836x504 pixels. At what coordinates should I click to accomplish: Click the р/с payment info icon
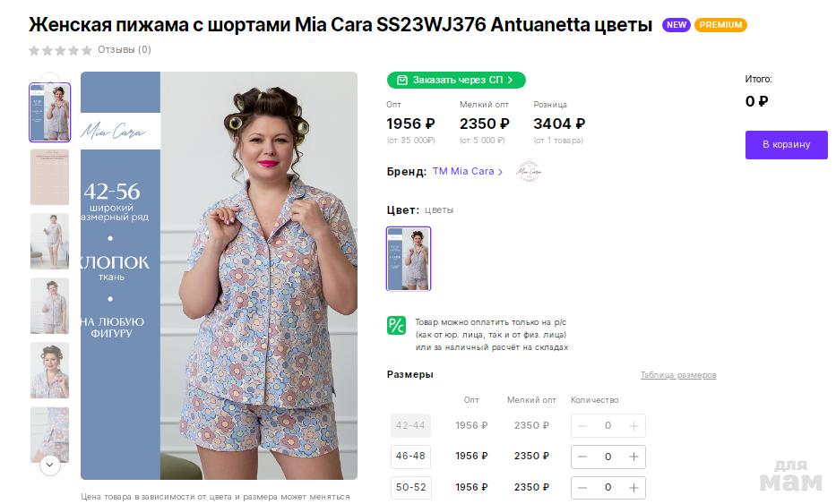coord(396,326)
